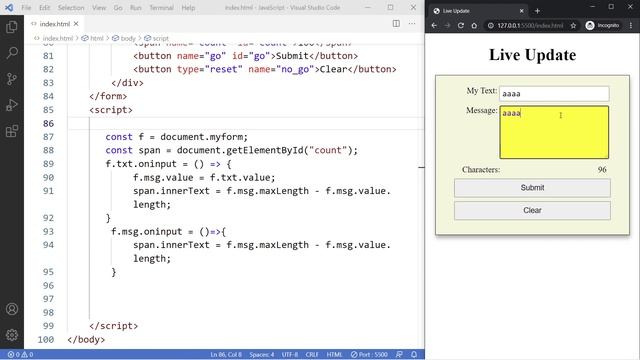Image resolution: width=640 pixels, height=360 pixels.
Task: Open the Help menu
Action: 188,7
